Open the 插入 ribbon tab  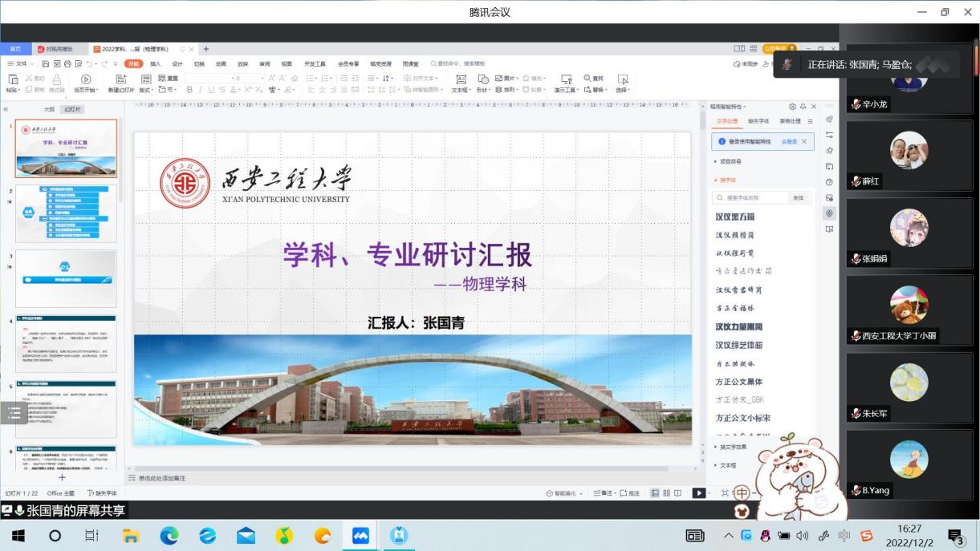[155, 63]
